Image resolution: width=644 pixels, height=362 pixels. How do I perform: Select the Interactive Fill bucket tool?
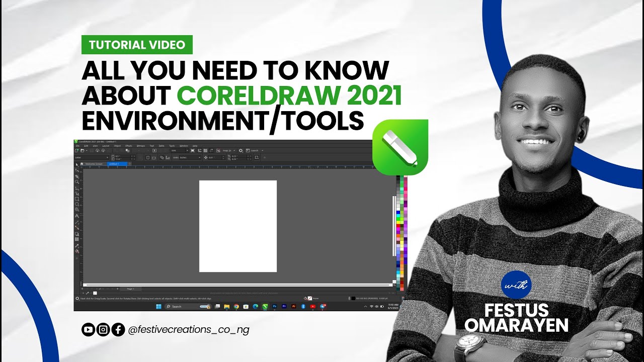(77, 251)
